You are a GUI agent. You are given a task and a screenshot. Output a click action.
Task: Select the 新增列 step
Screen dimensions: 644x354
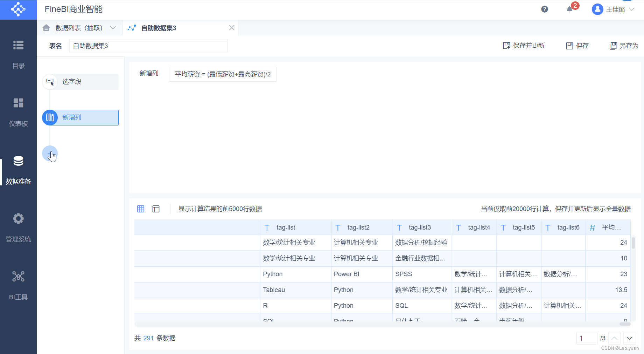click(80, 117)
